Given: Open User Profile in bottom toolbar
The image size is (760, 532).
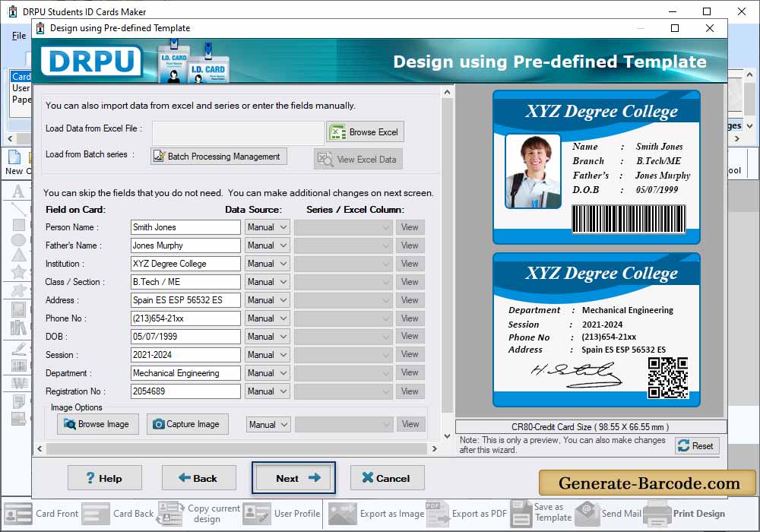Looking at the screenshot, I should pyautogui.click(x=282, y=514).
